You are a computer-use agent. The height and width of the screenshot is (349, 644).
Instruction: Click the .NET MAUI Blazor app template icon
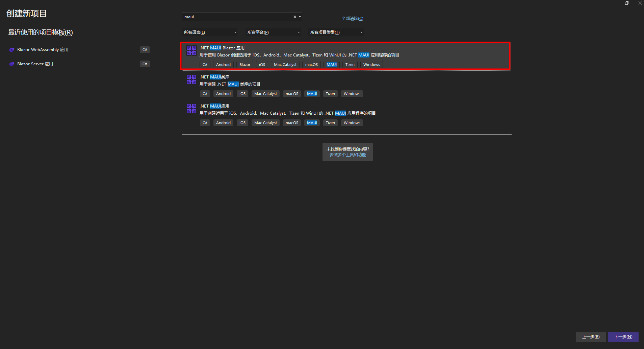click(x=191, y=50)
